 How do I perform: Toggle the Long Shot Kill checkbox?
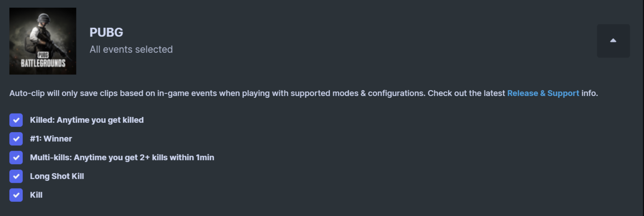pos(16,176)
